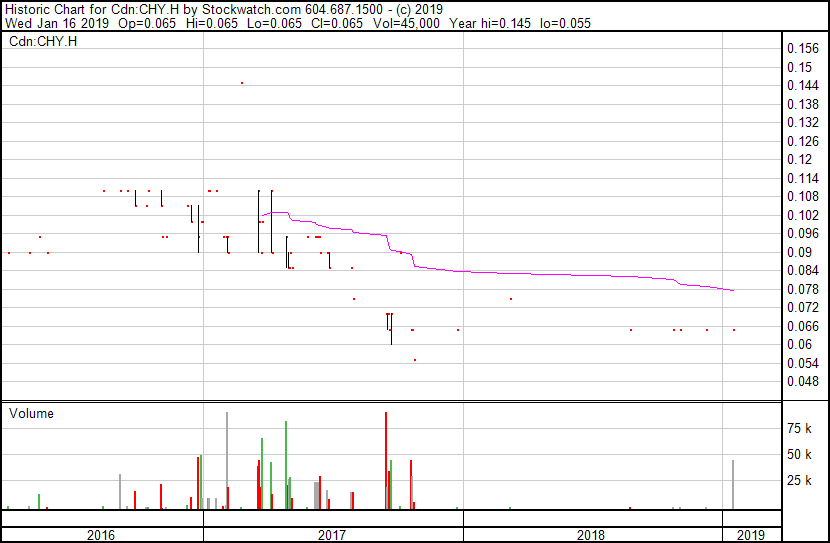Click the 0.048 price axis label
830x543 pixels.
pyautogui.click(x=803, y=381)
